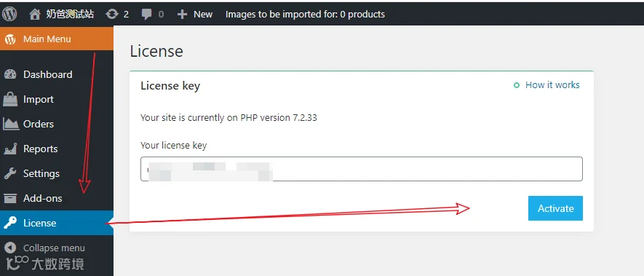Screen dimensions: 644x276
Task: Open the comments bubble icon
Action: [146, 15]
